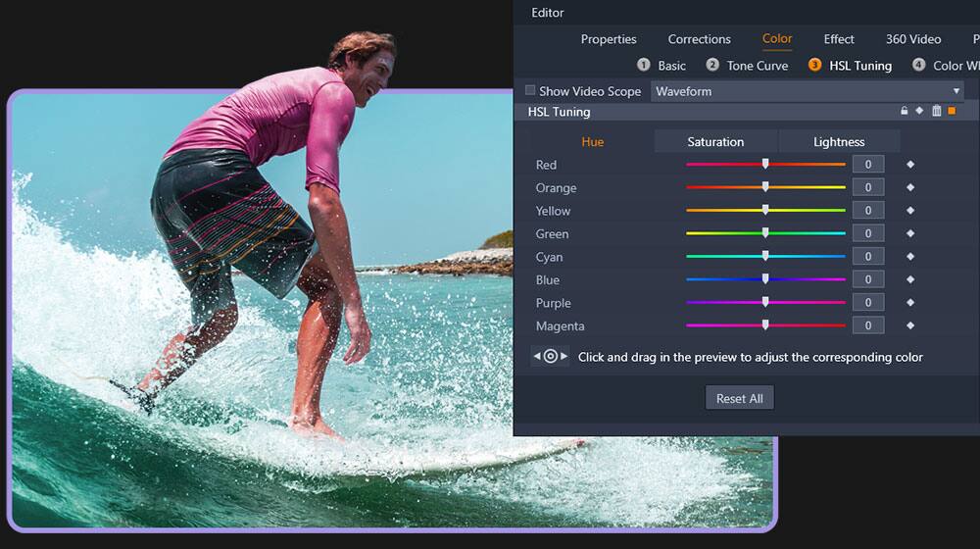
Task: Click the Green hue slider handle
Action: tap(765, 233)
